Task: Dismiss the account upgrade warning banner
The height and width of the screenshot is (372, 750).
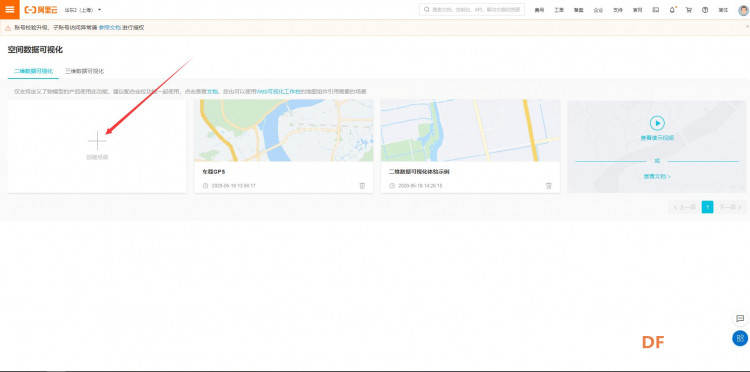Action: pos(747,26)
